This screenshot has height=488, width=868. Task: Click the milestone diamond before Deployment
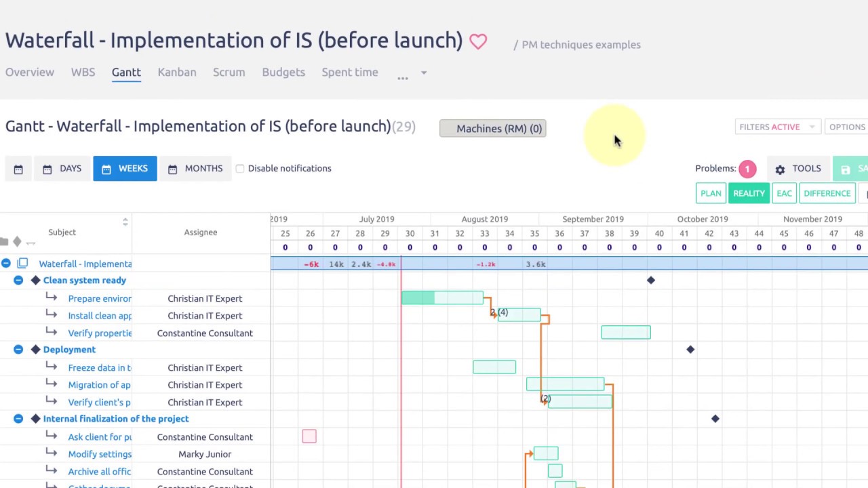[x=36, y=350]
